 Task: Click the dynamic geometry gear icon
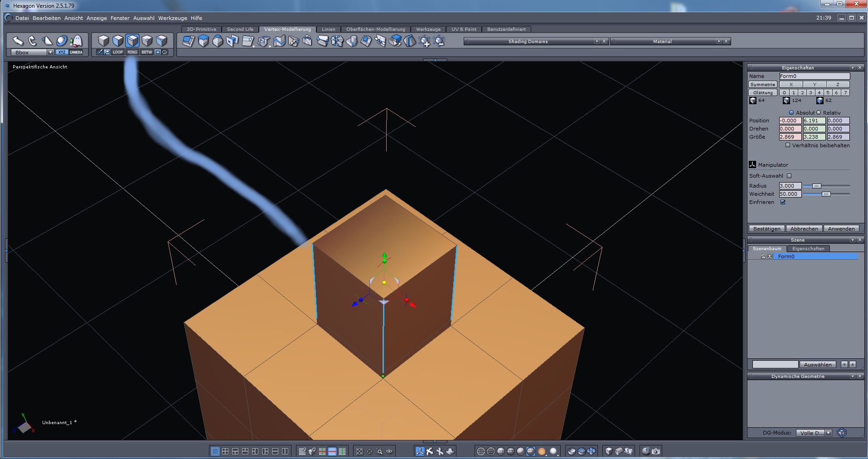tap(842, 433)
